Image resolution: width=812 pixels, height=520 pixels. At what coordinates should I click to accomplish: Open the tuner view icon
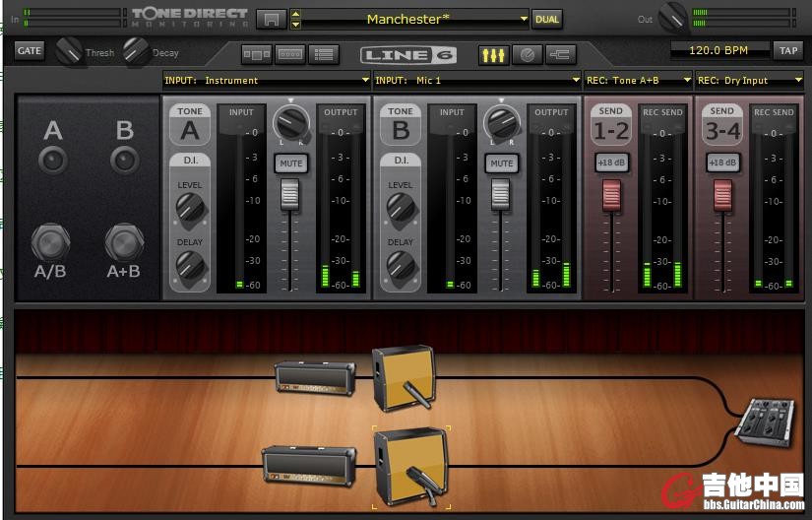coord(528,55)
